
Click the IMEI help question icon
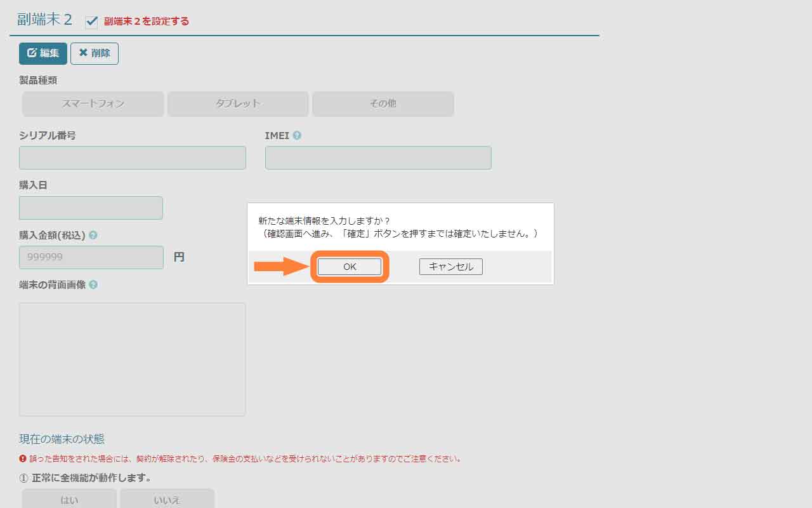297,135
